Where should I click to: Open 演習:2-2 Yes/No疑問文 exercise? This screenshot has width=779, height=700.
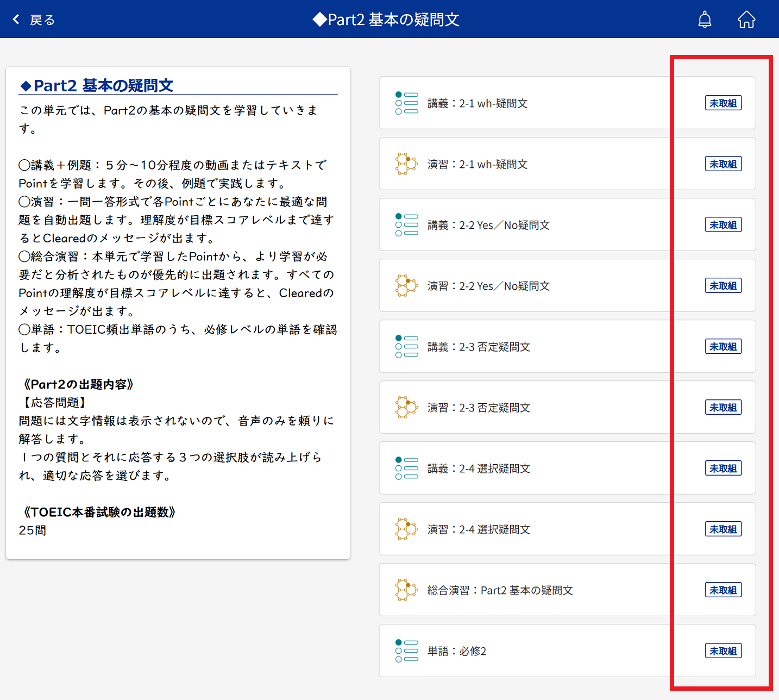click(x=488, y=286)
